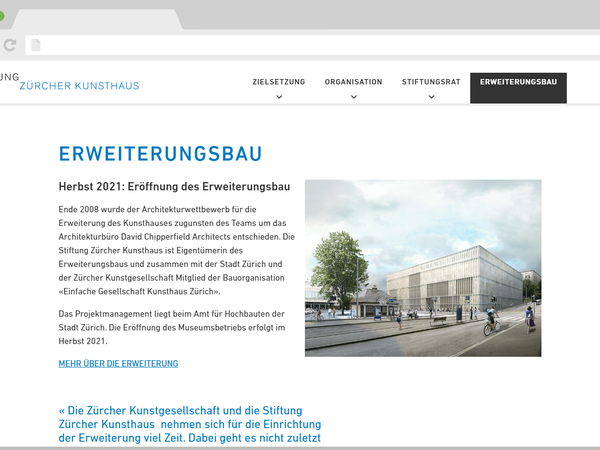Open the Zielsetzung menu item
Viewport: 600px width, 450px height.
coord(279,82)
